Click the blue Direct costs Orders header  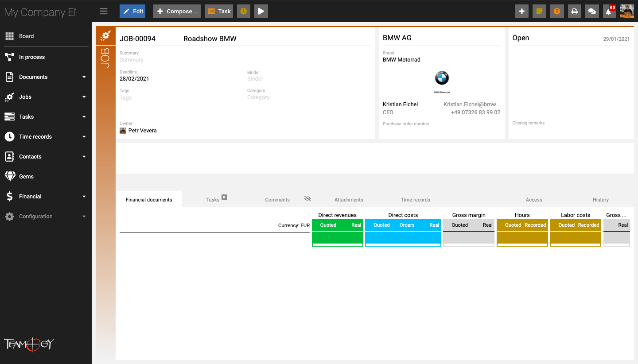[x=407, y=225]
